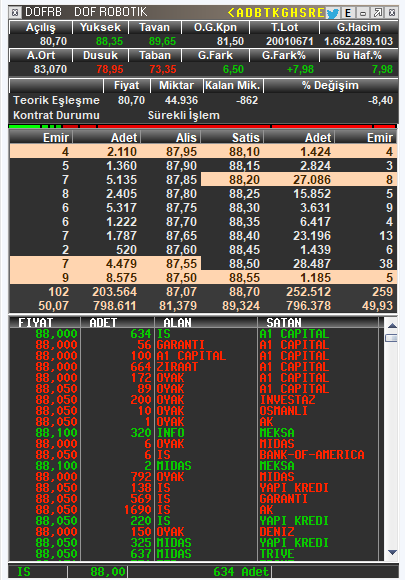Image resolution: width=405 pixels, height=580 pixels.
Task: Click the 'Tavan' header cell
Action: click(x=155, y=27)
